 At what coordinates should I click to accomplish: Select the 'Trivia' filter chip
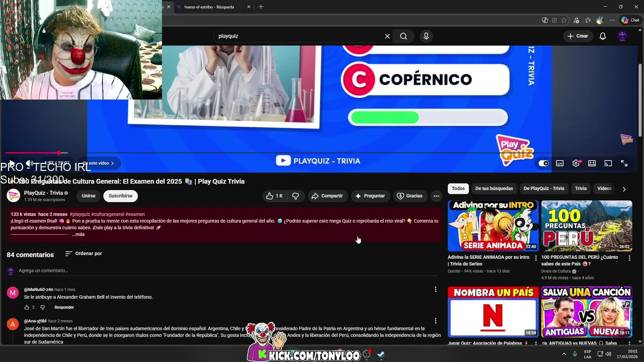tap(581, 189)
